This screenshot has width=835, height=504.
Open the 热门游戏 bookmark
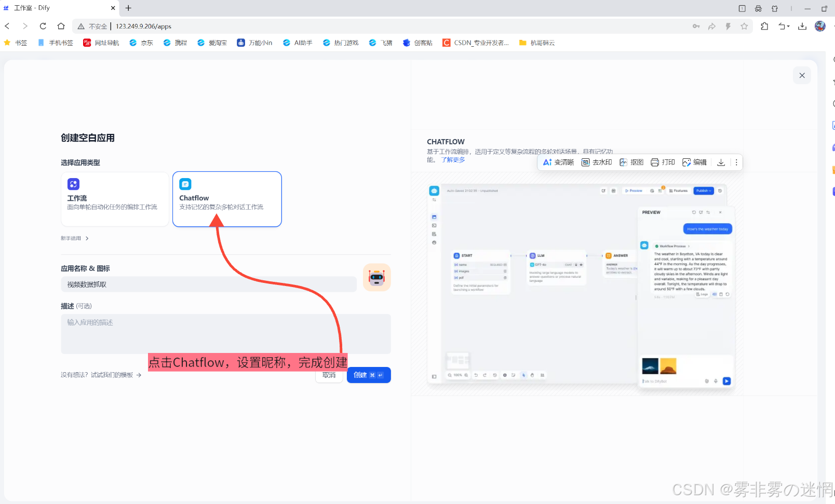(x=341, y=43)
